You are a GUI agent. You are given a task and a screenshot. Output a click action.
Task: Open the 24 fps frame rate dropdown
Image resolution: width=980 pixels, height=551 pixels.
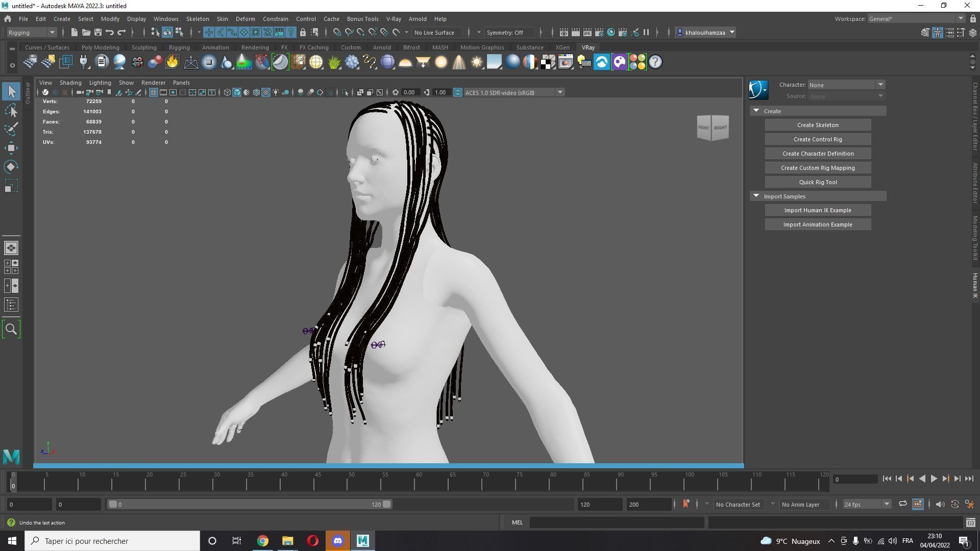pos(867,504)
